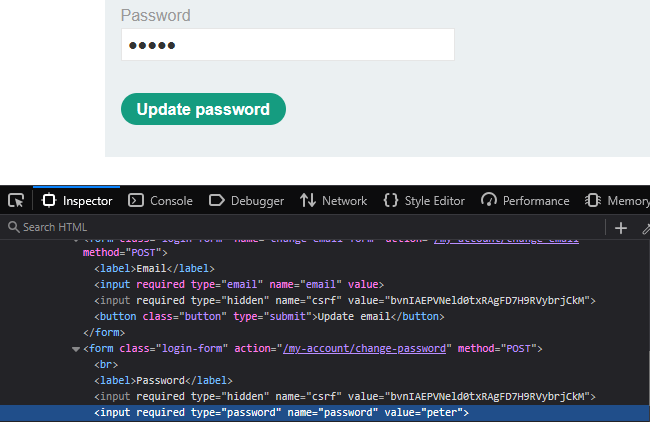Screen dimensions: 650x422
Task: Select the email input node
Action: click(239, 284)
